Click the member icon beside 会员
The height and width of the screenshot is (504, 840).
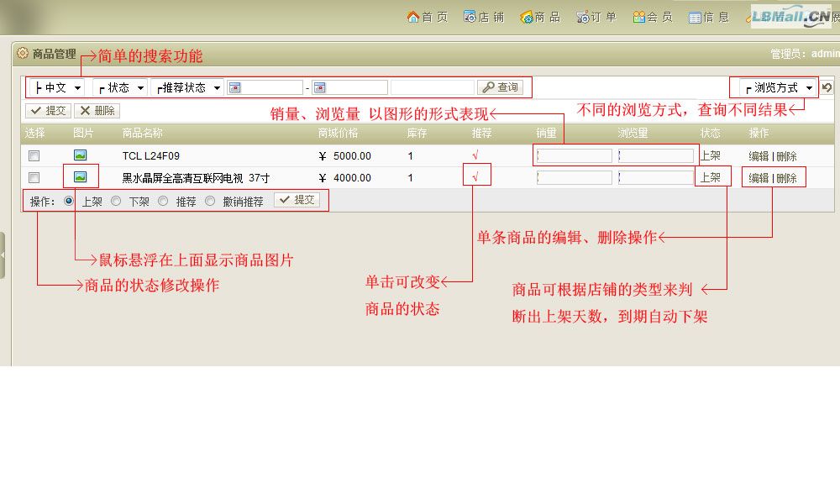638,17
